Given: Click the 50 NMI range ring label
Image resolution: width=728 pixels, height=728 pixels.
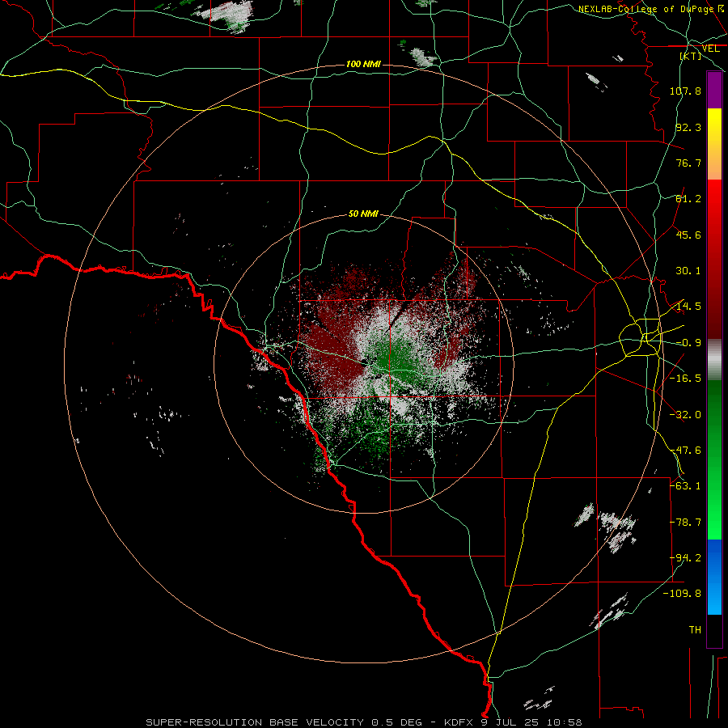Looking at the screenshot, I should 363,214.
